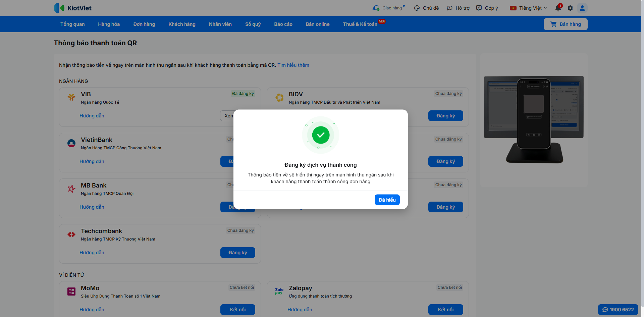Click the shopping cart icon in Bán hàng
Image resolution: width=644 pixels, height=317 pixels.
click(x=553, y=24)
